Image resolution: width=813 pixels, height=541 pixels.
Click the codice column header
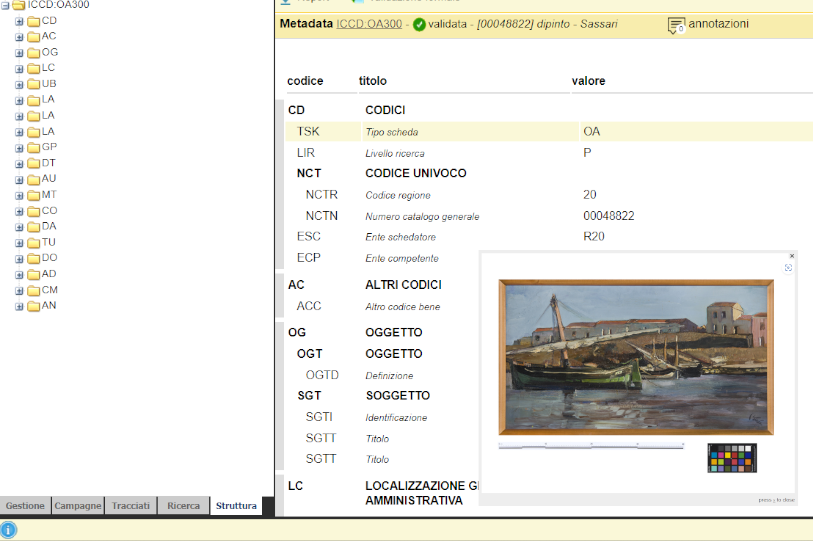(x=305, y=81)
